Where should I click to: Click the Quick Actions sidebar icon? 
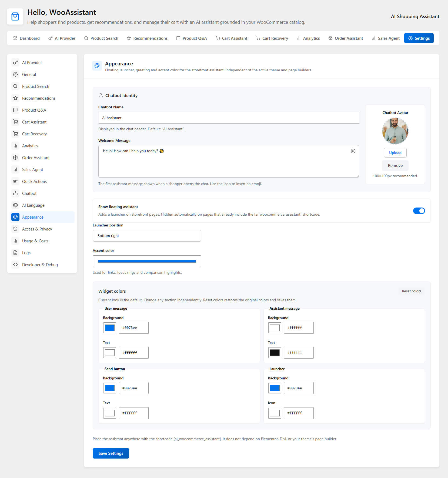15,181
